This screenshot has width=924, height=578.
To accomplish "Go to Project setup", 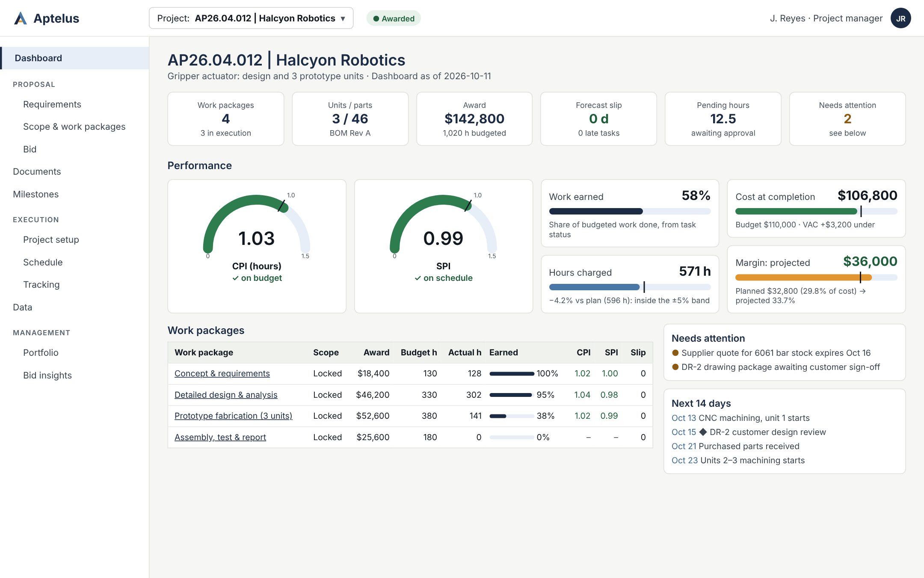I will click(x=51, y=240).
